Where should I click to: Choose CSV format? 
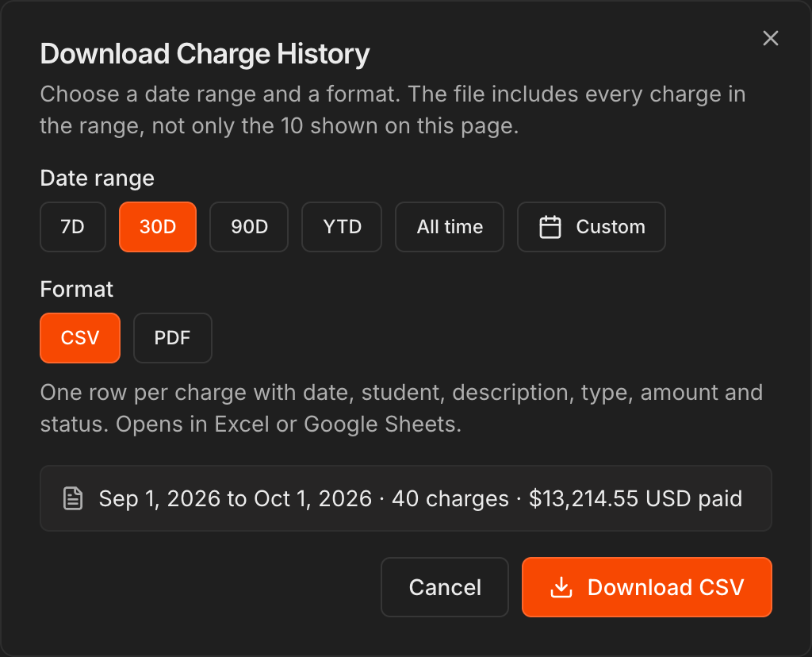click(x=80, y=338)
